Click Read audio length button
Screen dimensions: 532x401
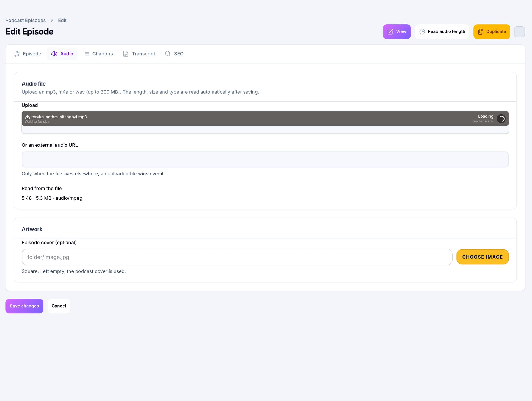[442, 31]
